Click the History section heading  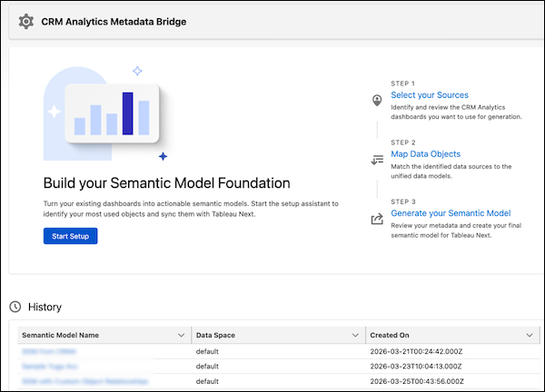(x=45, y=307)
